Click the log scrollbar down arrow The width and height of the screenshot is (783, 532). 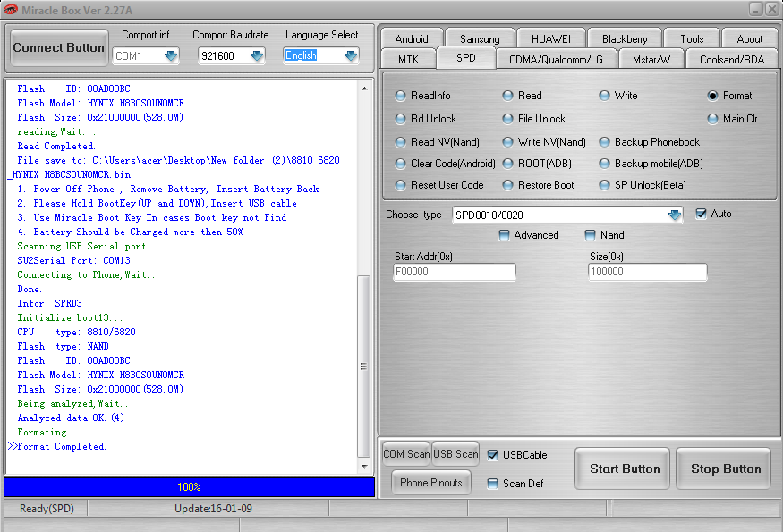(364, 467)
